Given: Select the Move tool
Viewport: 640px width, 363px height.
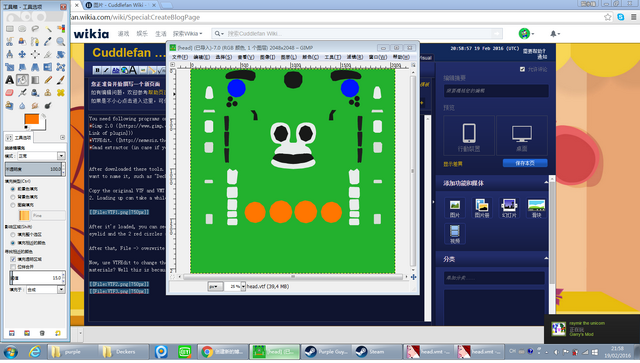Looking at the screenshot, I should 22,54.
